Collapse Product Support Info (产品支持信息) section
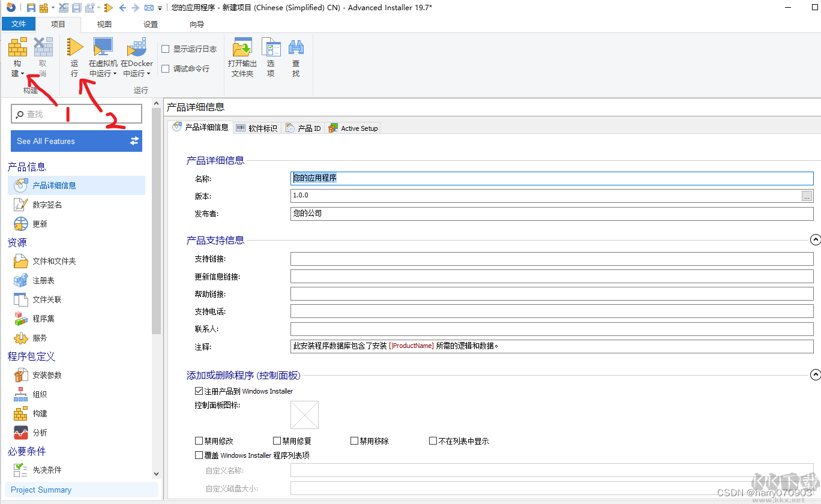The height and width of the screenshot is (504, 821). tap(815, 240)
